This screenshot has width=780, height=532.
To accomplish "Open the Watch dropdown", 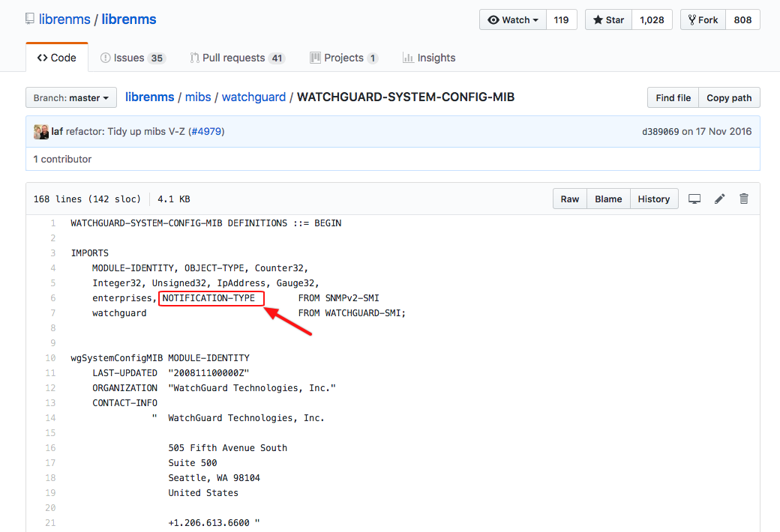I will coord(513,19).
